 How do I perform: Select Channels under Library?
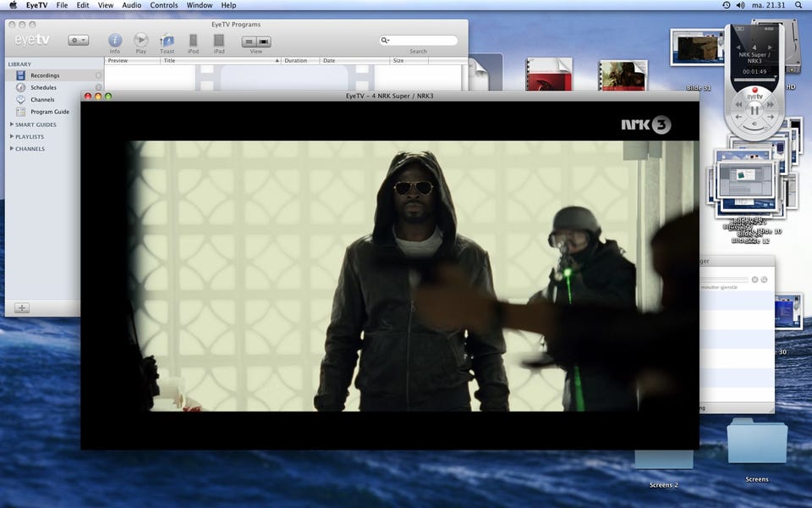[x=42, y=100]
